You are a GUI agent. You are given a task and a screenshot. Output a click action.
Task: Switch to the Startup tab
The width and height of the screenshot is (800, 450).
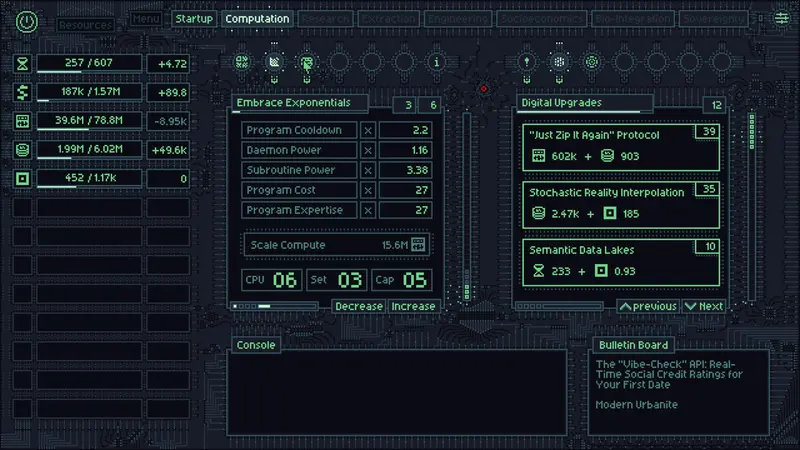click(194, 19)
